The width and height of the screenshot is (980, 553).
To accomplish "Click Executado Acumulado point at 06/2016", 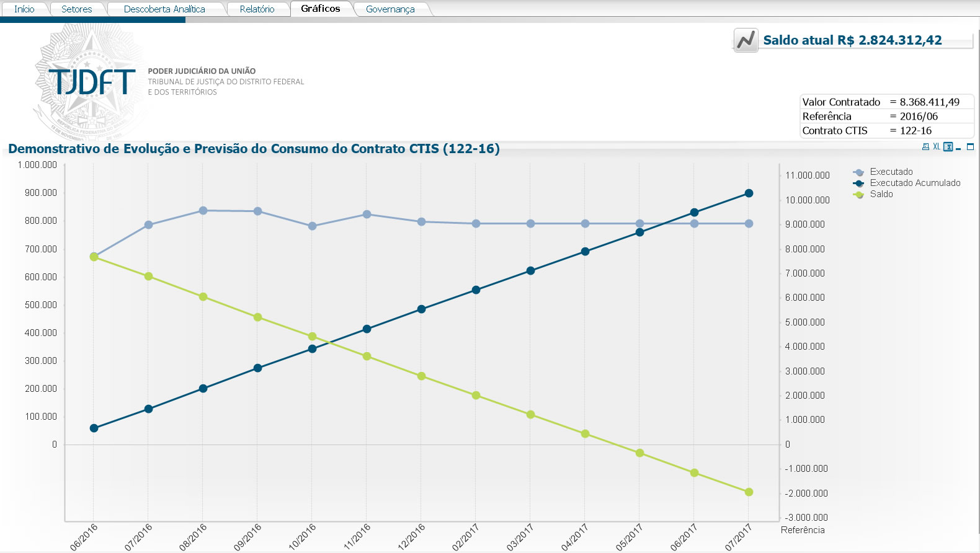I will 94,428.
